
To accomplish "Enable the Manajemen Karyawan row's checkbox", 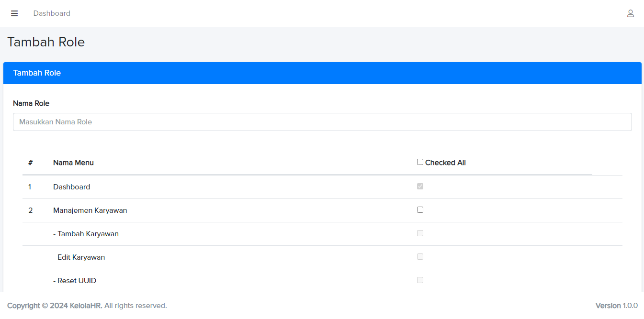I will pos(420,209).
